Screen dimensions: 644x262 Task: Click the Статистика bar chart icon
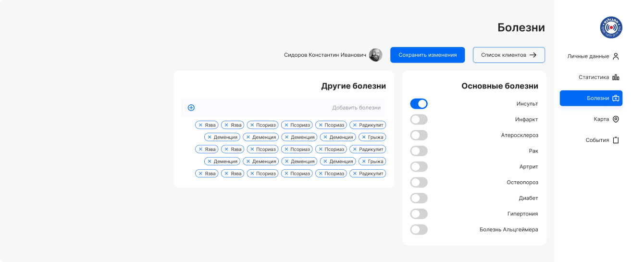tap(616, 77)
